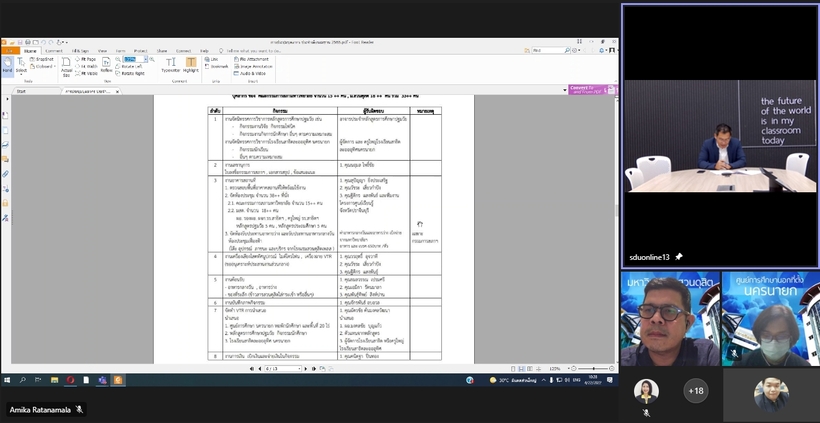Click the SnapShot tool
Screen dimensions: 820x423
click(x=41, y=60)
